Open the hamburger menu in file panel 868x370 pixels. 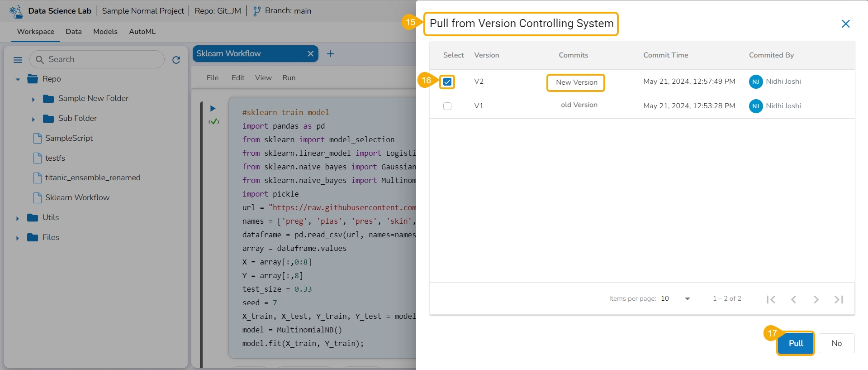point(18,60)
